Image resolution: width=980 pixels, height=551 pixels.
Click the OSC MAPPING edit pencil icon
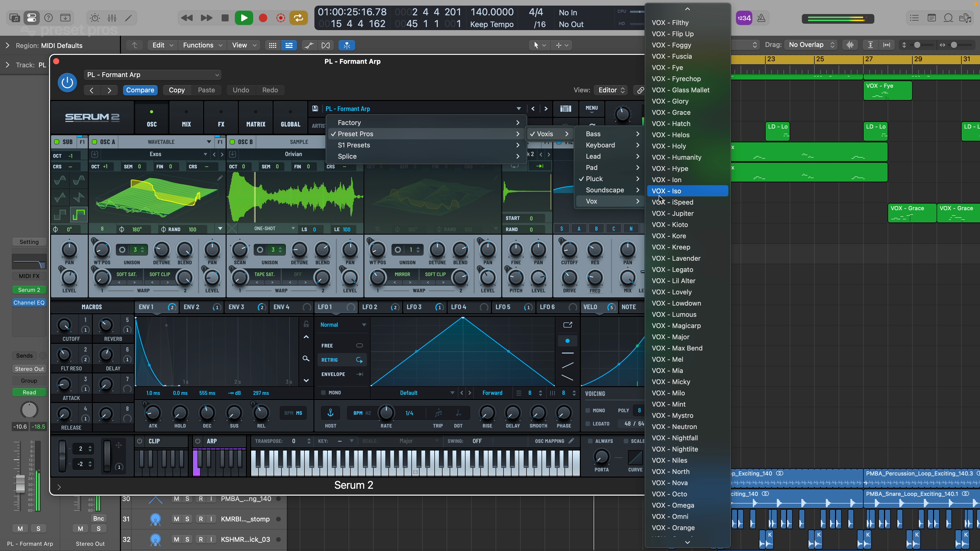[571, 441]
